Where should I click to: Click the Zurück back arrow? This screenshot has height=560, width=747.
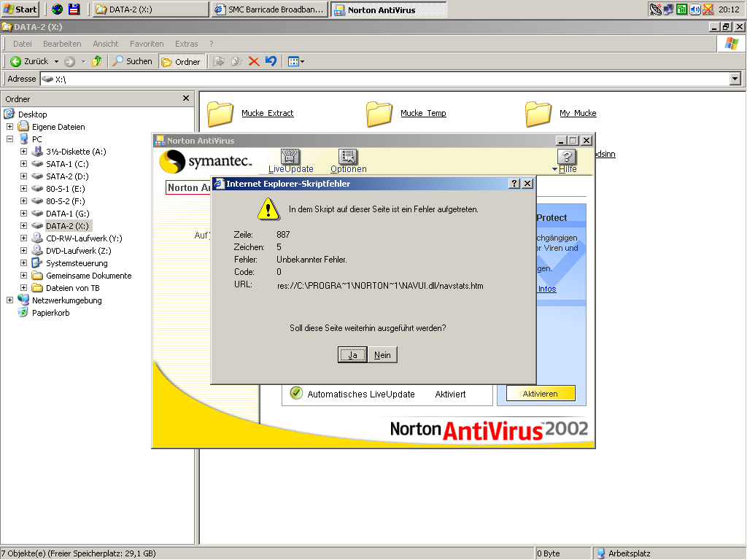coord(29,61)
